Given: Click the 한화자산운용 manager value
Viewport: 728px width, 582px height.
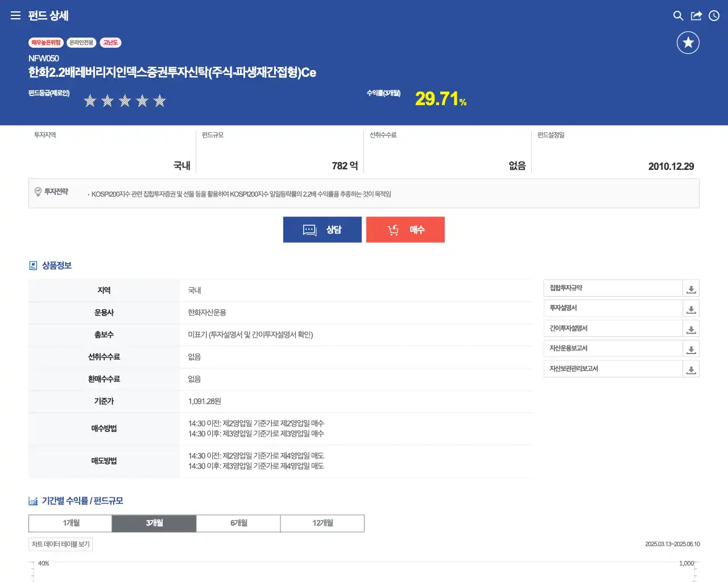Looking at the screenshot, I should (207, 313).
